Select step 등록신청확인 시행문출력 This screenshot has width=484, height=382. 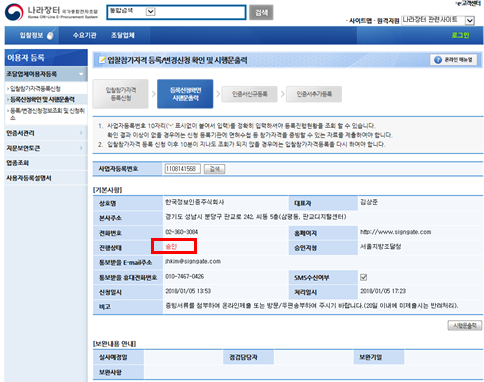(x=185, y=94)
